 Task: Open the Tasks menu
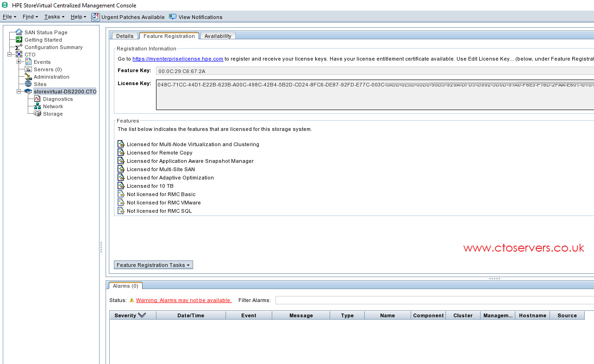54,17
